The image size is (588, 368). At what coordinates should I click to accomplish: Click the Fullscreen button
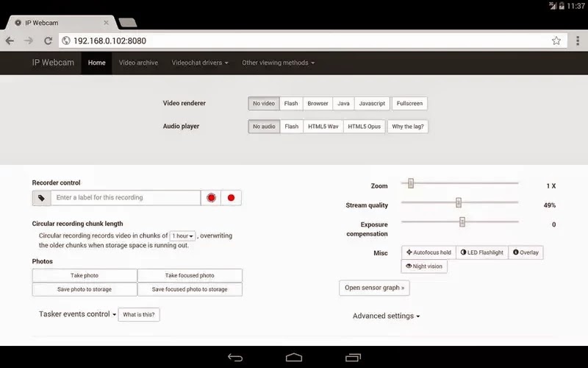(x=409, y=103)
